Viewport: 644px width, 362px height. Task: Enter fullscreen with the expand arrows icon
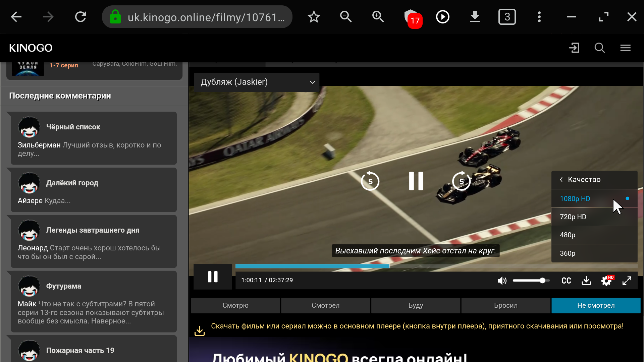pyautogui.click(x=627, y=281)
